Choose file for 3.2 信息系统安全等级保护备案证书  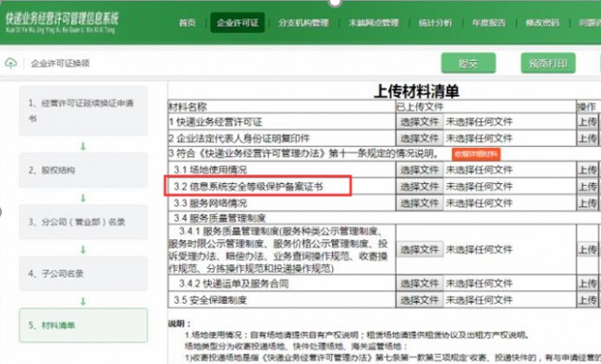pyautogui.click(x=420, y=187)
